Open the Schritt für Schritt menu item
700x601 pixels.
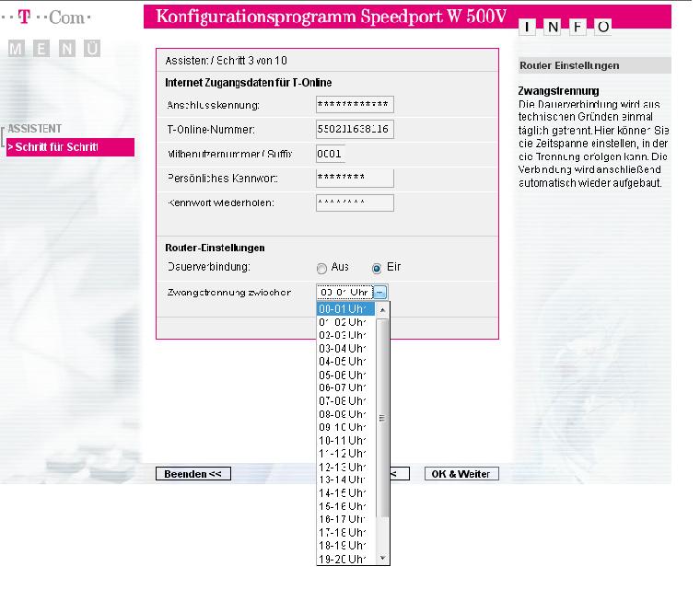click(x=71, y=147)
